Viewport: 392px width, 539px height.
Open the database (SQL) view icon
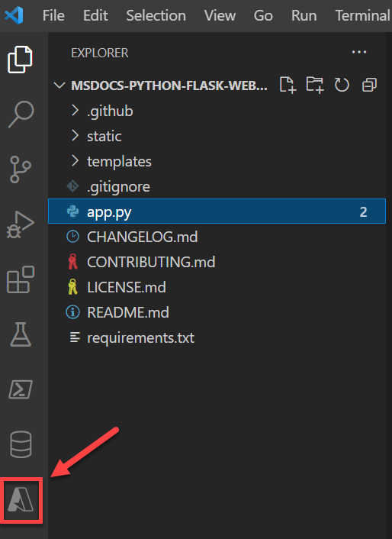pos(21,444)
